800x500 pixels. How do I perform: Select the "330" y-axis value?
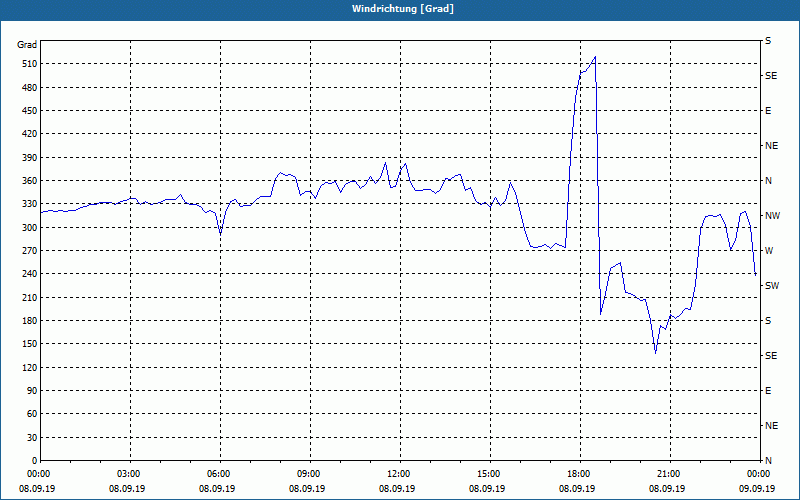29,204
